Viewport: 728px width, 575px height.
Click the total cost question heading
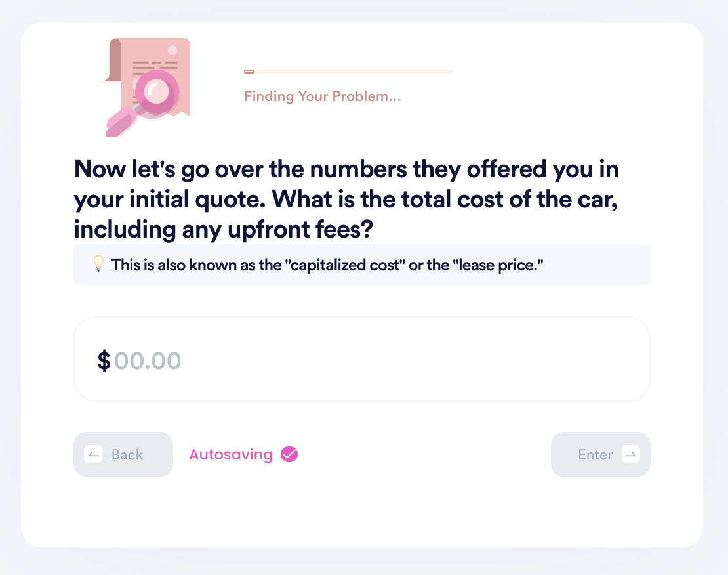coord(346,199)
